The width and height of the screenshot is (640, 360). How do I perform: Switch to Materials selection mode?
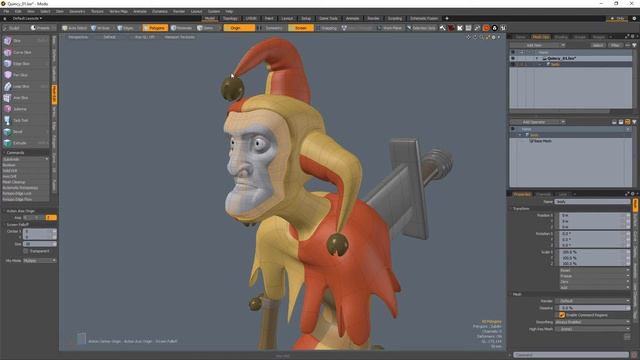point(182,28)
